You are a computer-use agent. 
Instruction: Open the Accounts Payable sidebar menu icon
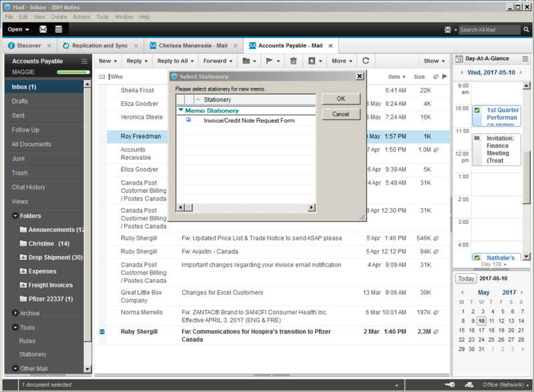tap(85, 61)
